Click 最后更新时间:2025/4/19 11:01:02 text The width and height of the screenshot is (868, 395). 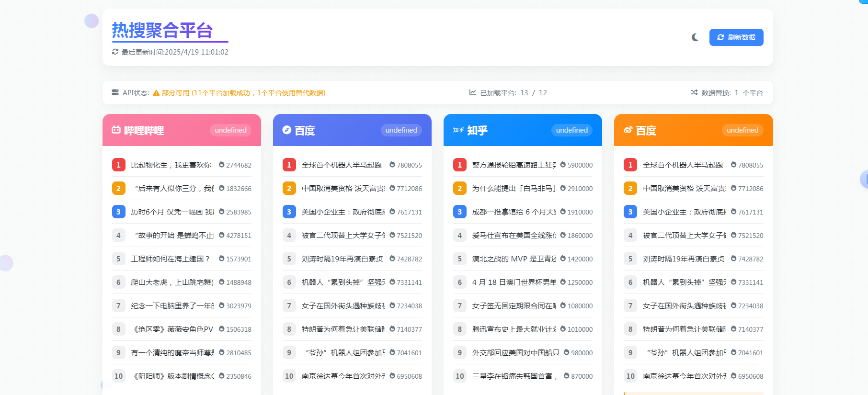pyautogui.click(x=175, y=52)
